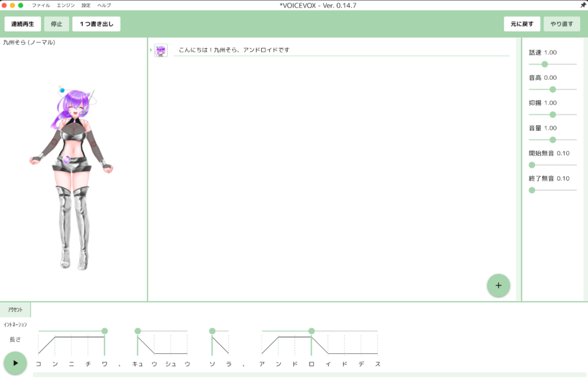Image resolution: width=588 pixels, height=378 pixels.
Task: Click the やり直す redo button
Action: pos(562,24)
